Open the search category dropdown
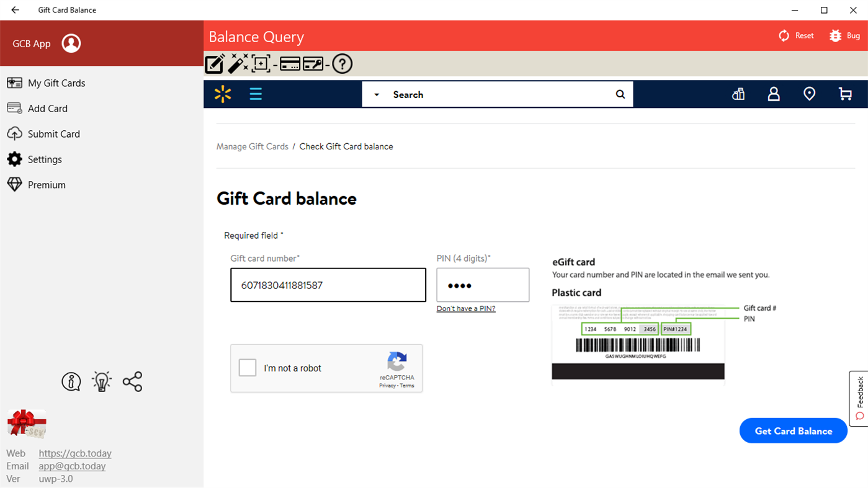Viewport: 868px width, 488px height. coord(376,94)
